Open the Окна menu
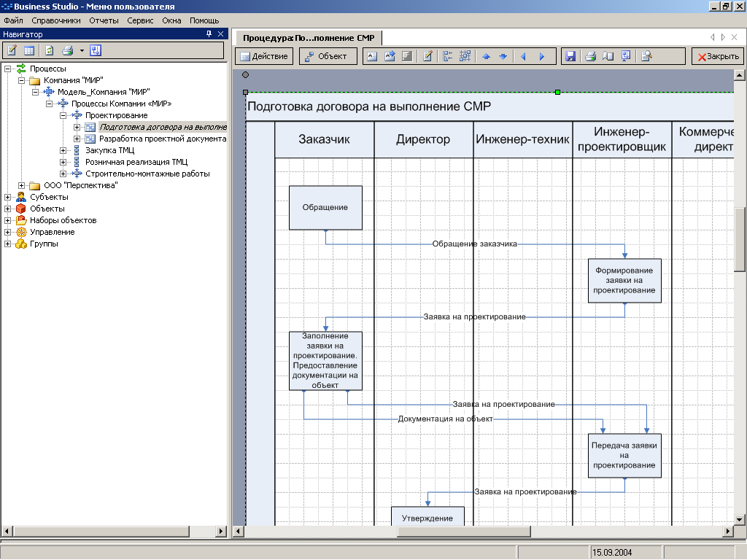 point(171,20)
